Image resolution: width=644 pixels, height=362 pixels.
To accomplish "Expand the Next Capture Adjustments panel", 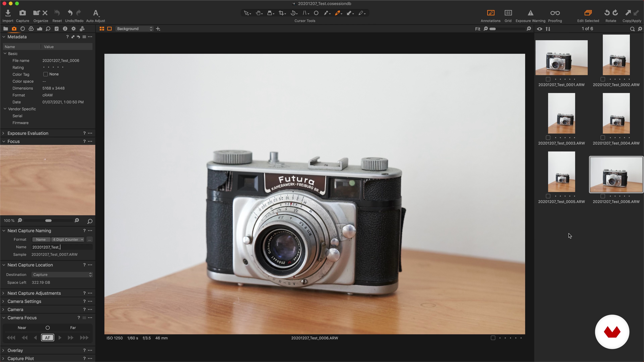I will 3,293.
